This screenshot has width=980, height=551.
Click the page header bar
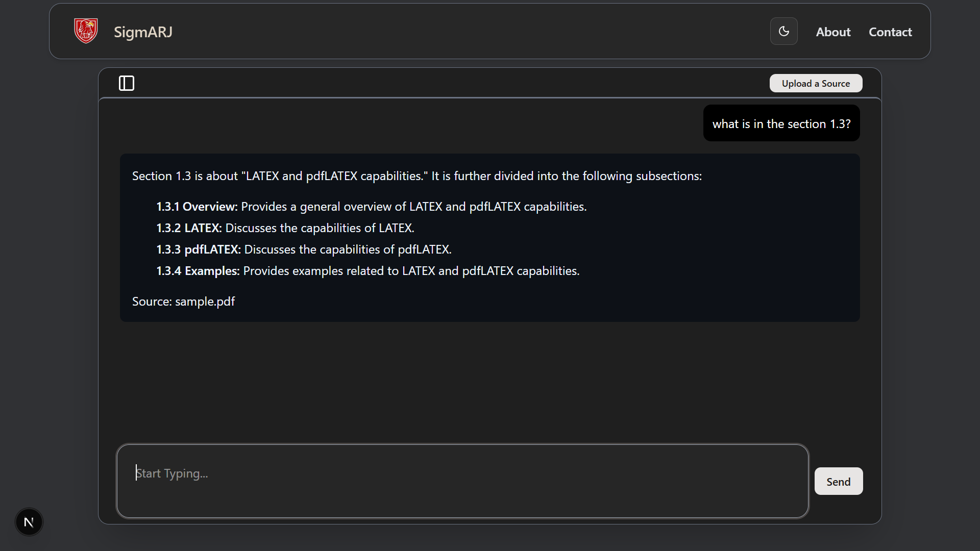coord(489,31)
